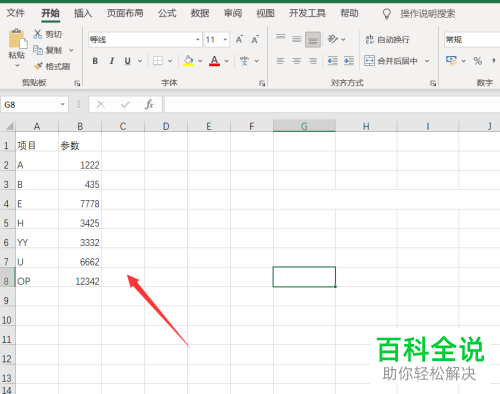Align text left in cell

pos(281,61)
